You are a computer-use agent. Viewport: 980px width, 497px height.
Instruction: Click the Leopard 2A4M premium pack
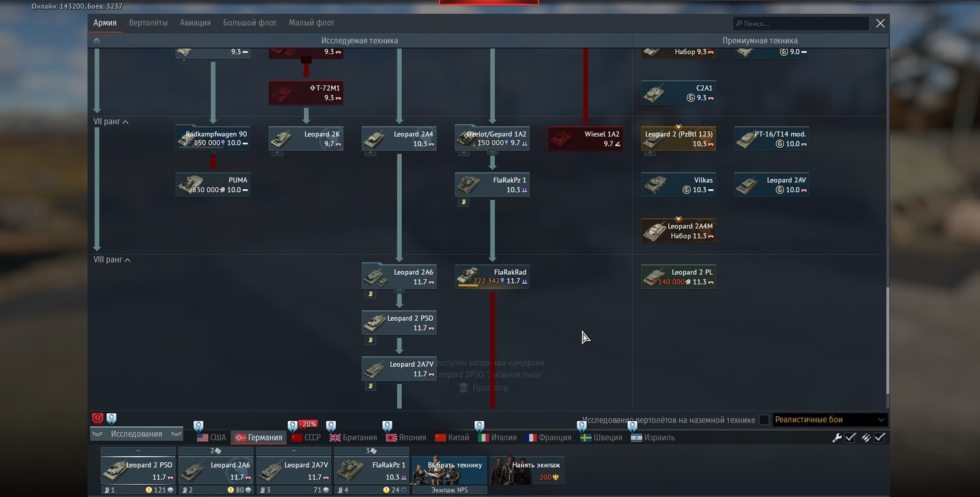pyautogui.click(x=678, y=231)
